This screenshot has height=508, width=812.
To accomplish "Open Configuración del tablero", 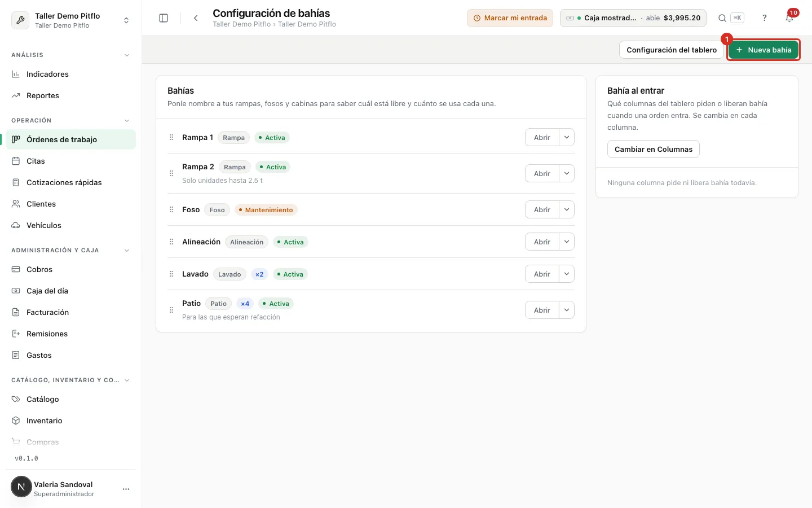I will pos(672,50).
